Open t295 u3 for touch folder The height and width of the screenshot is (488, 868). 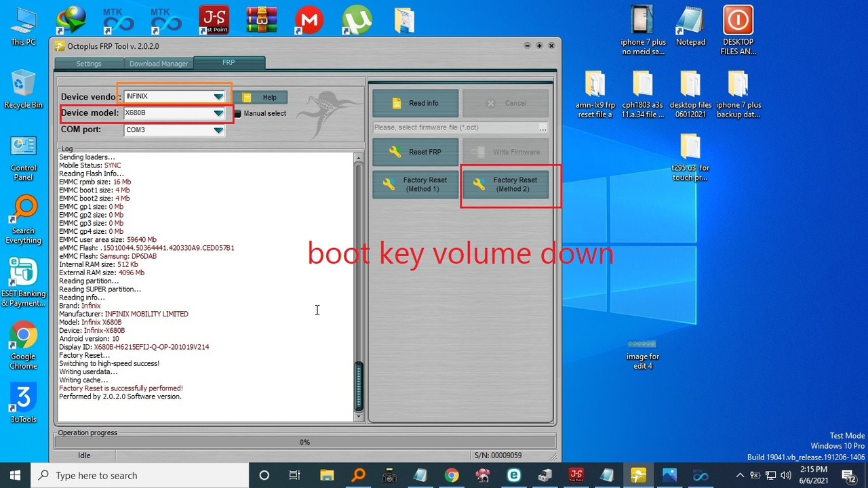[690, 157]
